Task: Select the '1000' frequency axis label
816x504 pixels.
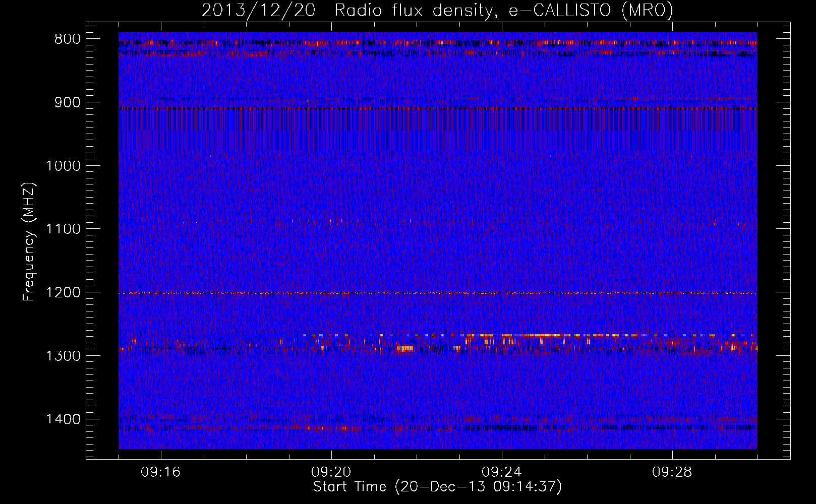Action: [63, 166]
